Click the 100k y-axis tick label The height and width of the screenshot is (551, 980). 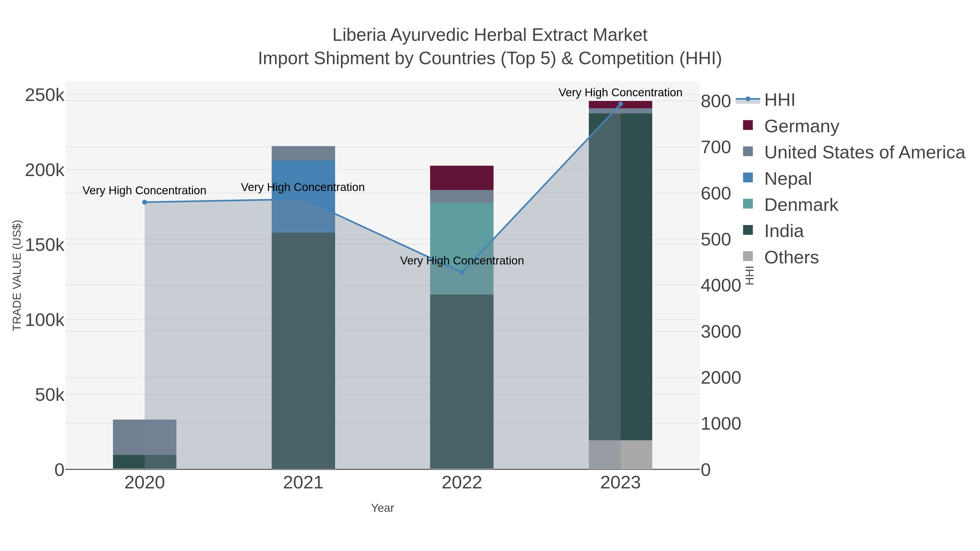click(x=45, y=320)
